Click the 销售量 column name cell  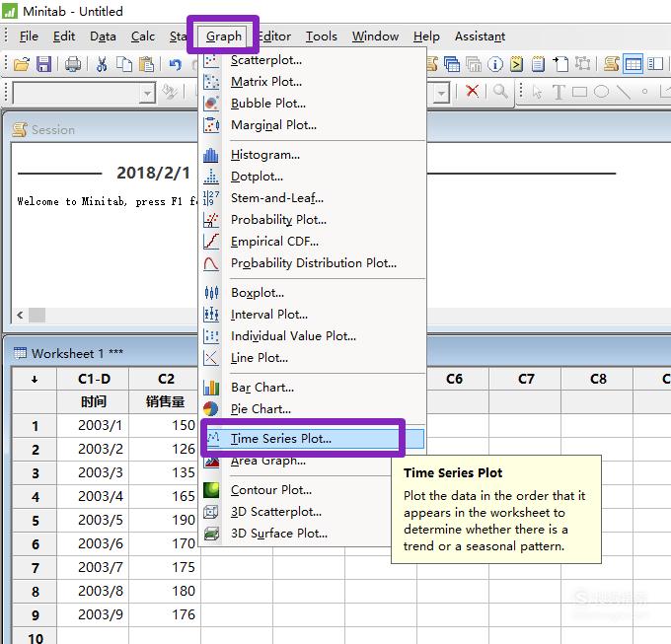coord(165,401)
